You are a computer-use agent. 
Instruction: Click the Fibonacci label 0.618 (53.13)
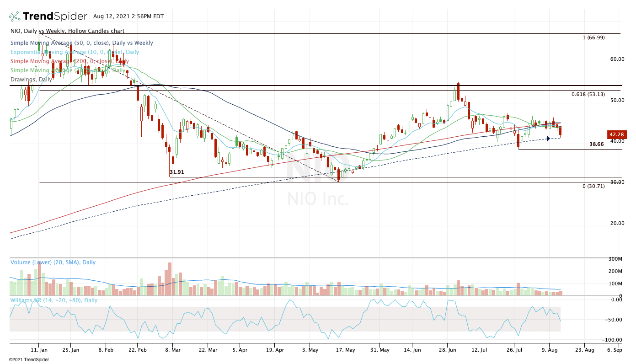click(588, 94)
